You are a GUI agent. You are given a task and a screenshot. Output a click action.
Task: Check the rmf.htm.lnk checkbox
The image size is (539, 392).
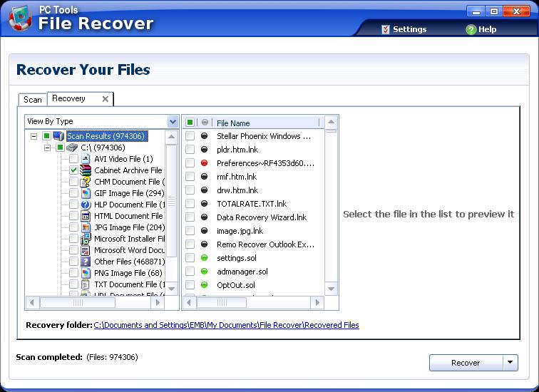point(190,177)
